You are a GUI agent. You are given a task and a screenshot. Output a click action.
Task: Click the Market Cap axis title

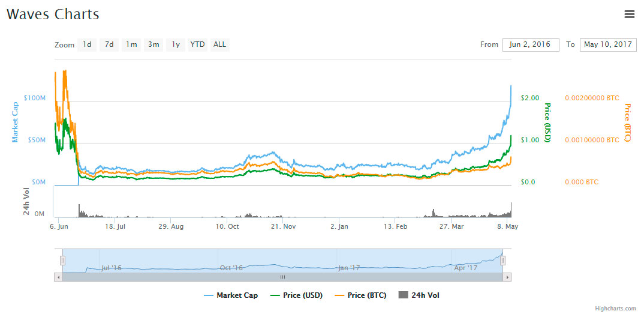[x=15, y=122]
